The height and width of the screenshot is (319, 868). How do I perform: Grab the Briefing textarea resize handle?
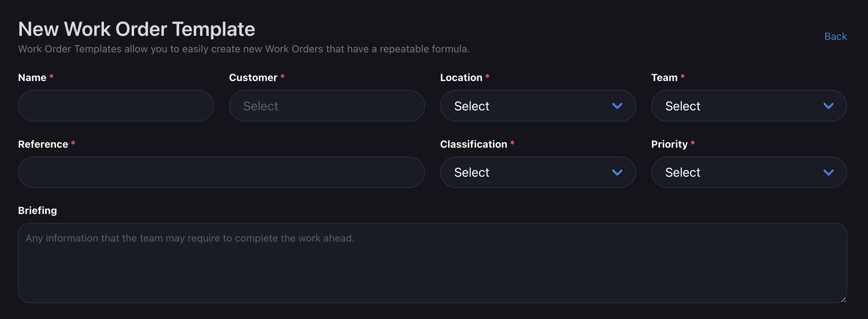click(x=843, y=300)
